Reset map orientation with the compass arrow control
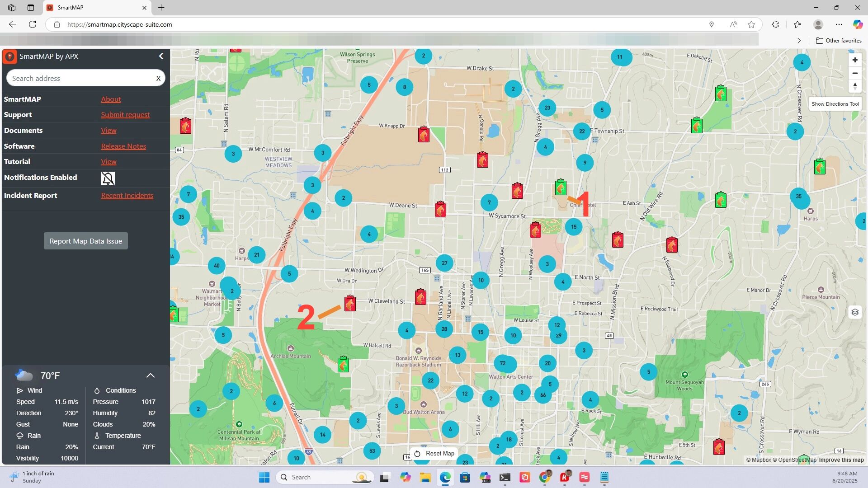 pos(855,86)
